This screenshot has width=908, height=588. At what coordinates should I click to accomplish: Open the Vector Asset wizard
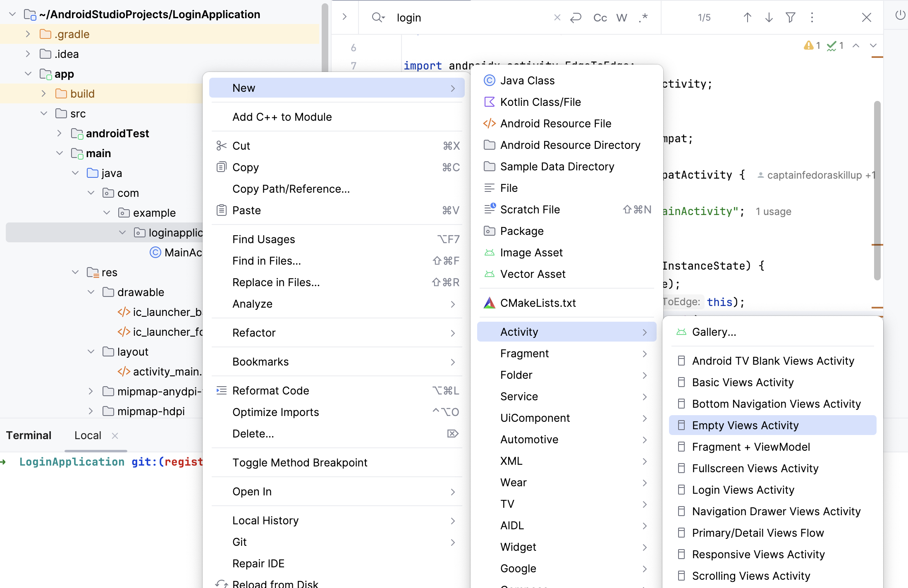(567, 274)
